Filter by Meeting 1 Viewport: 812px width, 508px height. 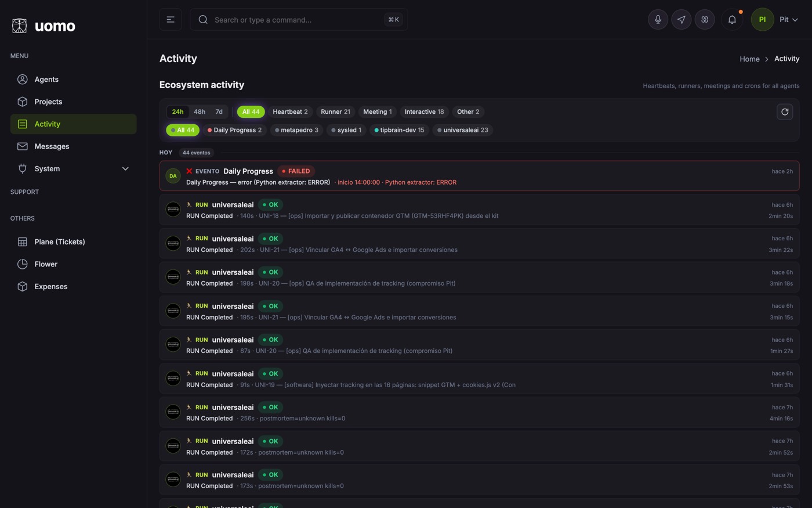tap(377, 112)
